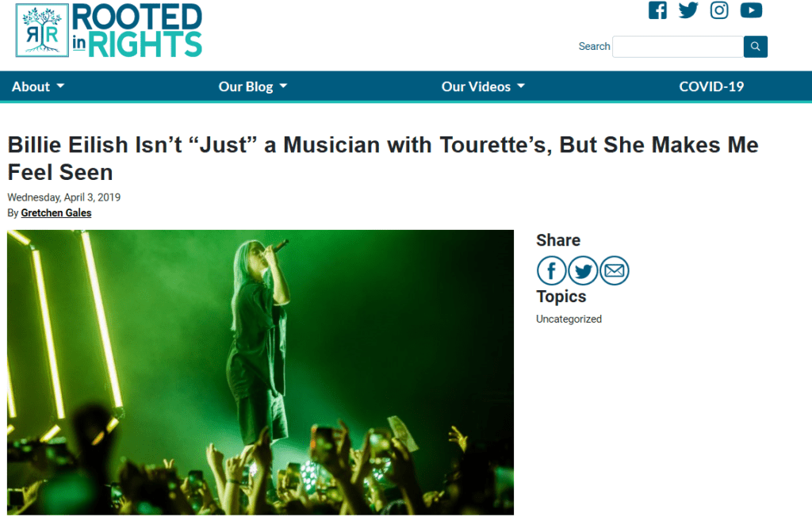The height and width of the screenshot is (532, 812).
Task: Open the Uncategorized topic link
Action: pos(569,319)
